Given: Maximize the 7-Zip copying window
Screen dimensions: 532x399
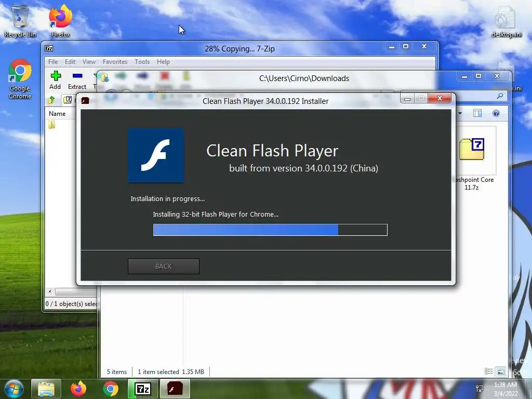Looking at the screenshot, I should click(406, 46).
